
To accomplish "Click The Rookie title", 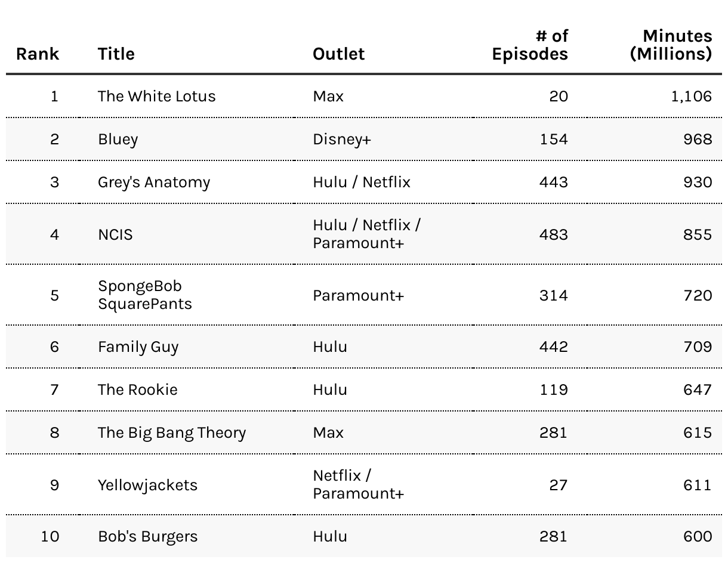I will [138, 389].
